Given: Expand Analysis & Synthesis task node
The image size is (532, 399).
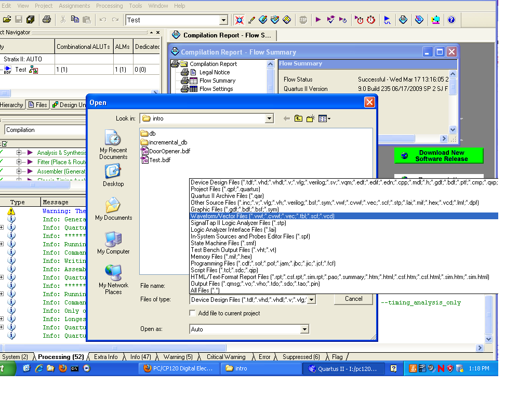Looking at the screenshot, I should pos(19,153).
